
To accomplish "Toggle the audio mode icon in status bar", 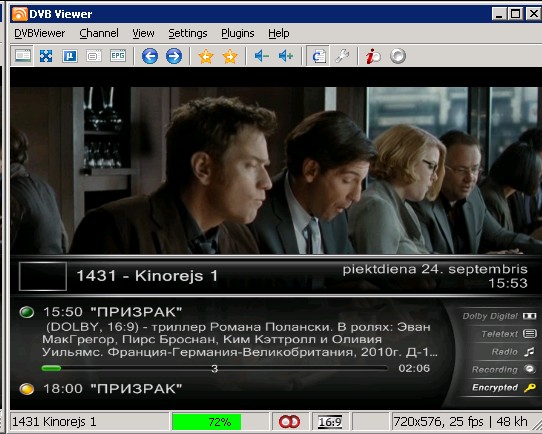I will pos(289,422).
